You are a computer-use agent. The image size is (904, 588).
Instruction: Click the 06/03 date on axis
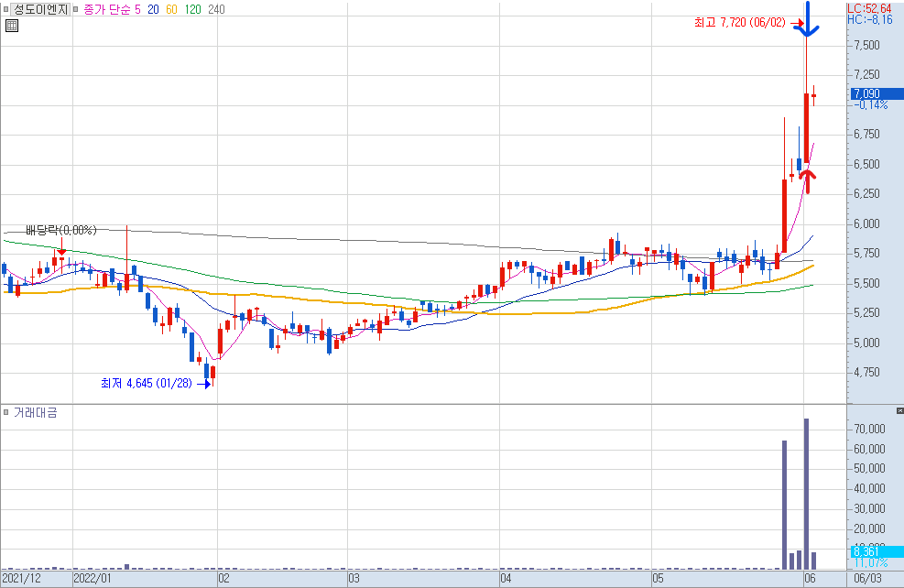point(867,578)
